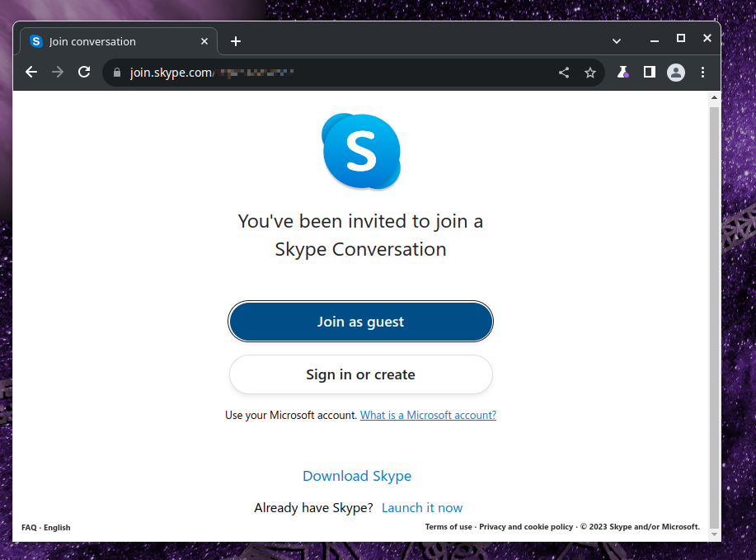This screenshot has width=756, height=560.
Task: Click the Skype logo
Action: click(x=361, y=151)
